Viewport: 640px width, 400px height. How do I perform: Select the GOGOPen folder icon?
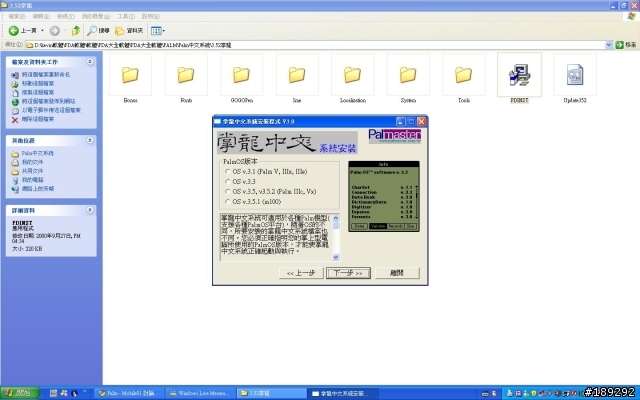(241, 75)
